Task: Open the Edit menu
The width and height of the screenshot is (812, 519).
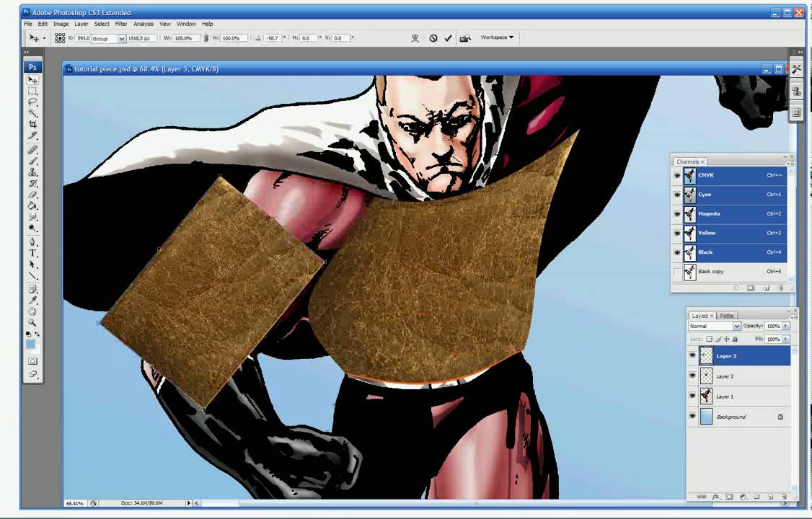Action: [x=43, y=24]
